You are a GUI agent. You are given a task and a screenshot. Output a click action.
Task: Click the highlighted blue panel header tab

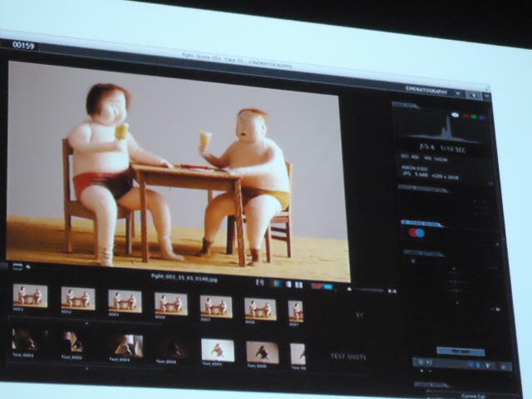pyautogui.click(x=421, y=224)
